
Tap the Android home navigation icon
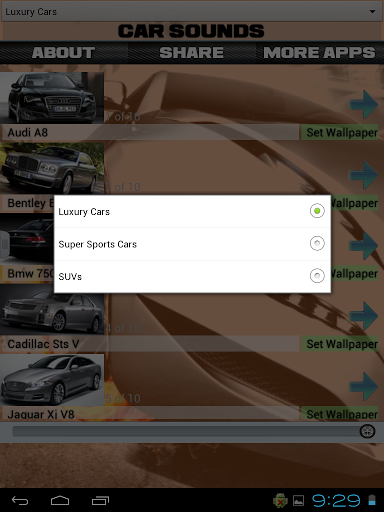(x=60, y=500)
